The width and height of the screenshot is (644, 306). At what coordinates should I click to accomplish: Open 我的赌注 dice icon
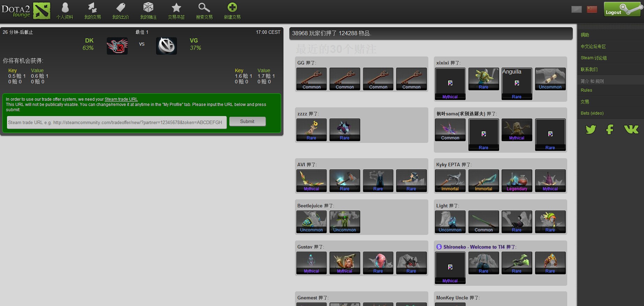tap(148, 11)
